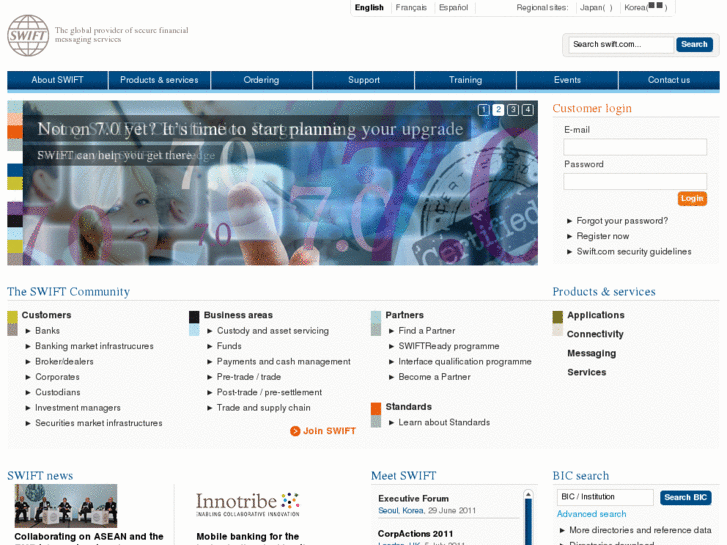
Task: Open Funds business area link
Action: coord(229,346)
